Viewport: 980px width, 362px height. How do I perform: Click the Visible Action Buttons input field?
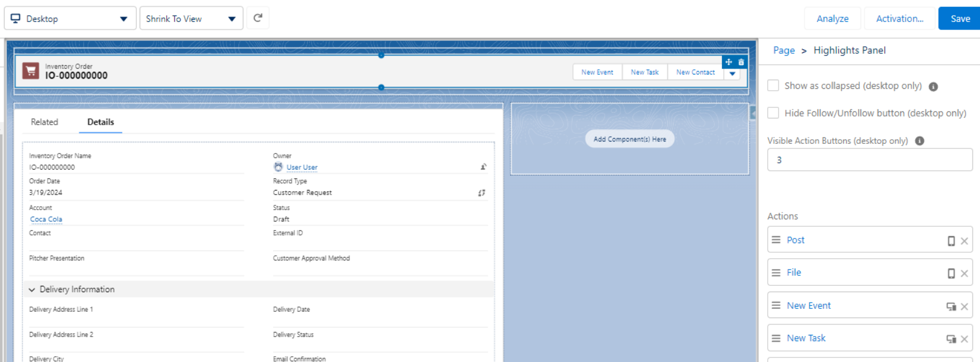click(869, 160)
